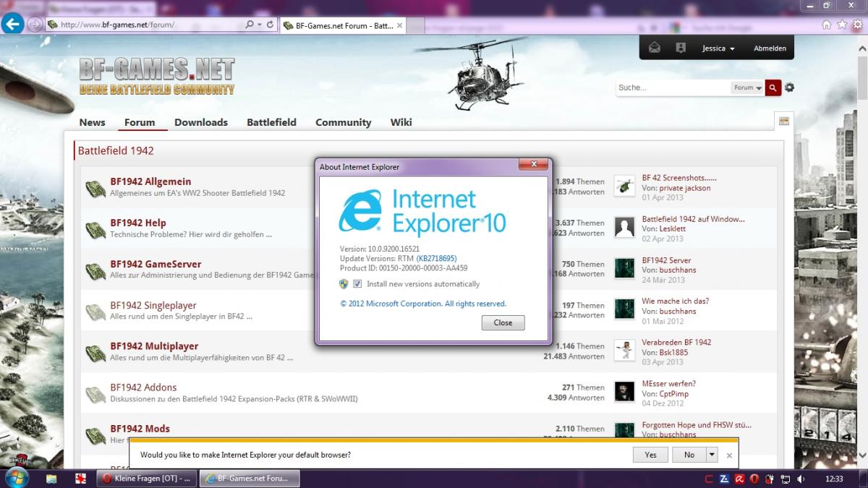Open the Internet Explorer Home icon

(x=827, y=24)
